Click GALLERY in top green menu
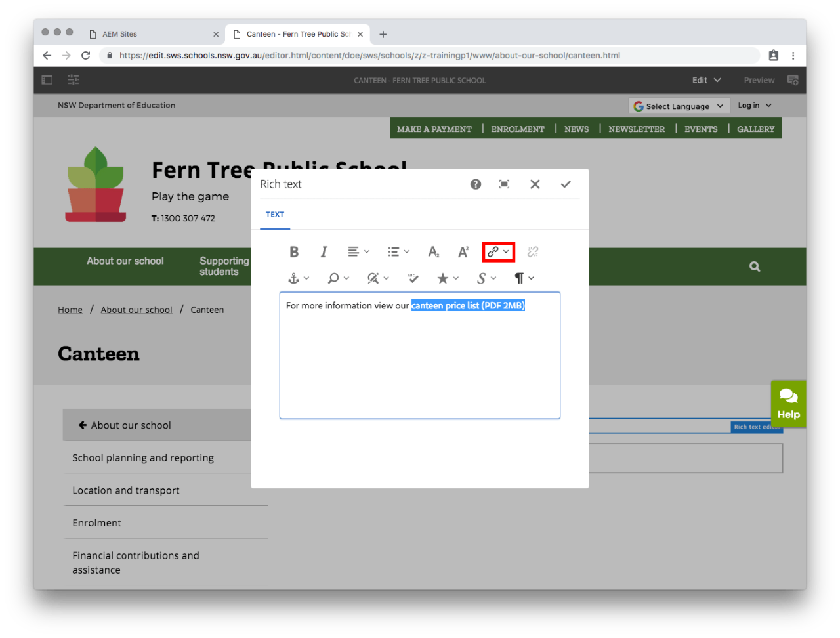Image resolution: width=840 pixels, height=638 pixels. pyautogui.click(x=756, y=129)
